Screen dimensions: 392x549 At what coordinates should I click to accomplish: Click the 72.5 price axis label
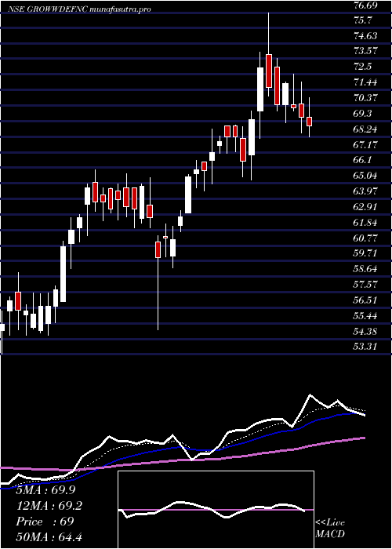tap(362, 67)
